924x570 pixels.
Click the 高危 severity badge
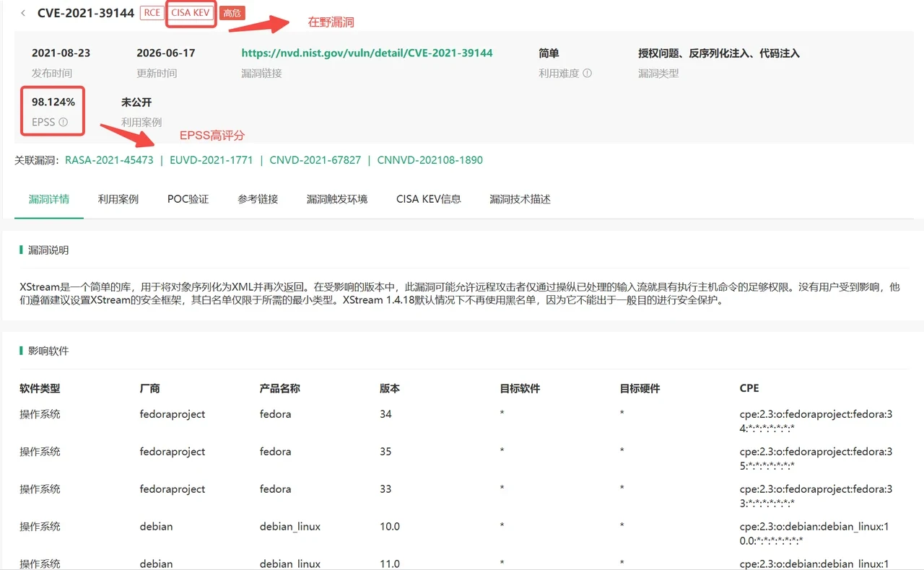click(232, 13)
